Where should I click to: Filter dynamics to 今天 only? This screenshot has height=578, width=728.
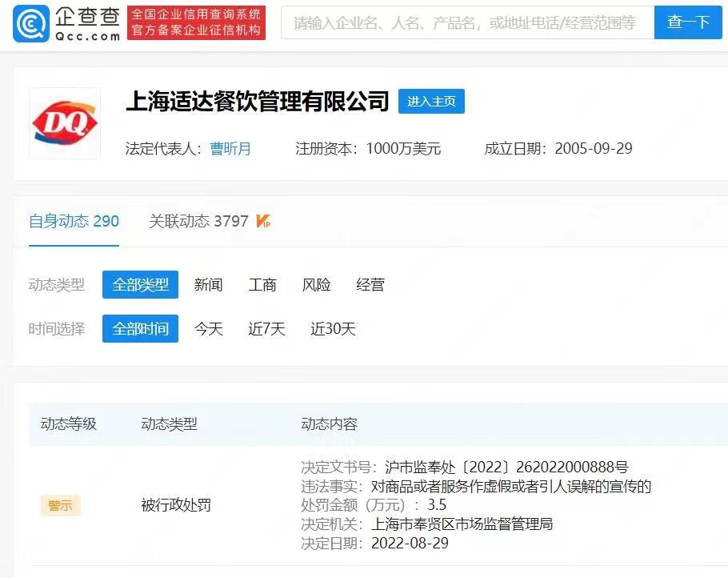coord(208,328)
